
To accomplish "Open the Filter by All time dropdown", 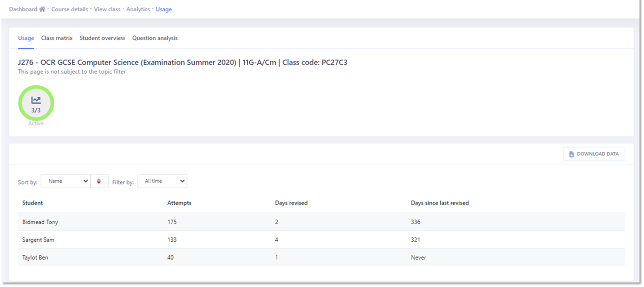I will click(162, 181).
